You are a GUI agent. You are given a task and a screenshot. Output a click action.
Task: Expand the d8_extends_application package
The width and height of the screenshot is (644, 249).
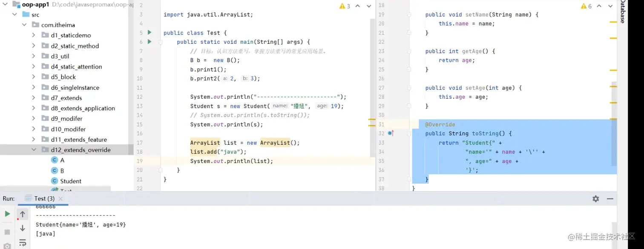[34, 108]
